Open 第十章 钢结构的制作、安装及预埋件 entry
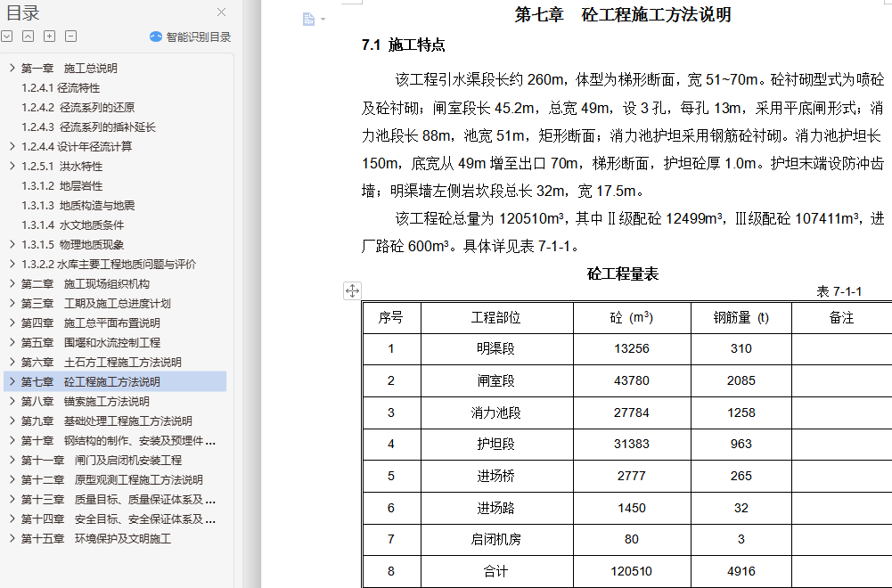This screenshot has width=892, height=588. (119, 441)
